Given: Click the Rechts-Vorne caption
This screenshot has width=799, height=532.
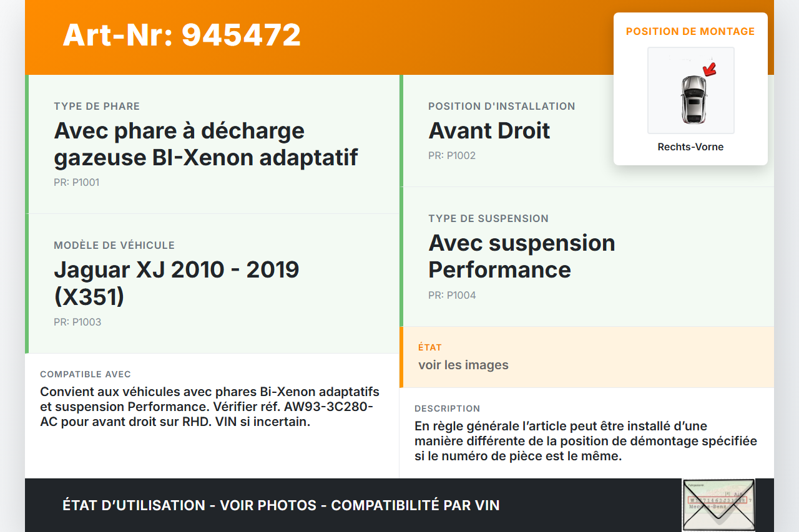Looking at the screenshot, I should tap(690, 147).
